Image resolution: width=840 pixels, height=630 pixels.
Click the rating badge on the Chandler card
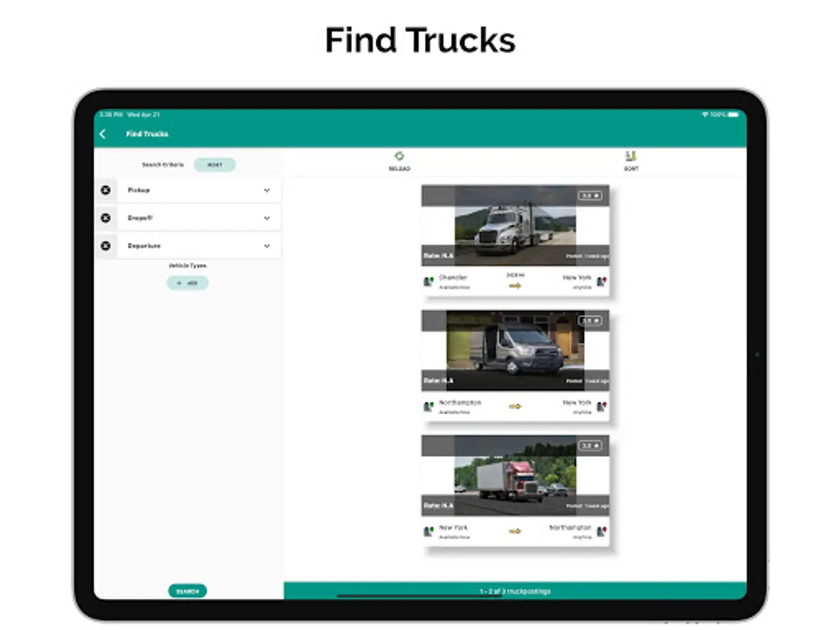(590, 196)
